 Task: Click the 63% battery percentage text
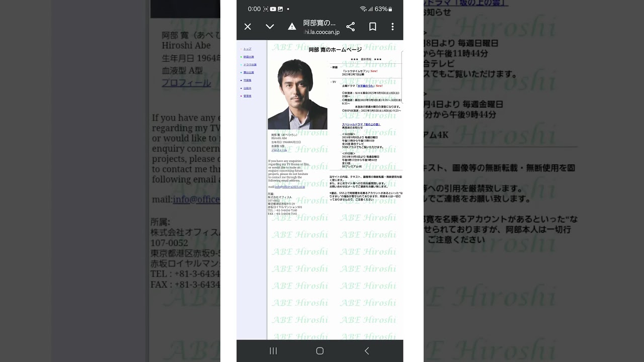[381, 9]
